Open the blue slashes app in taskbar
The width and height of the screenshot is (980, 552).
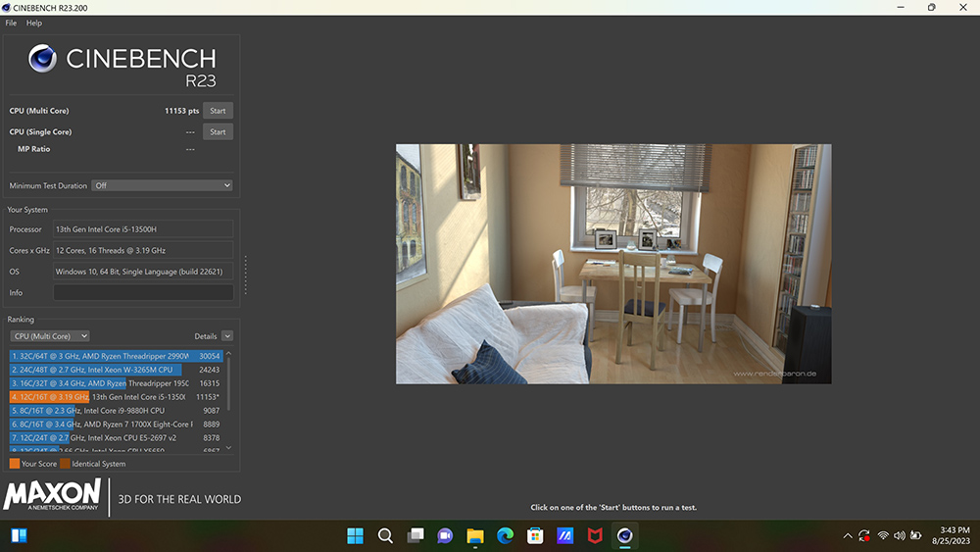click(x=565, y=535)
